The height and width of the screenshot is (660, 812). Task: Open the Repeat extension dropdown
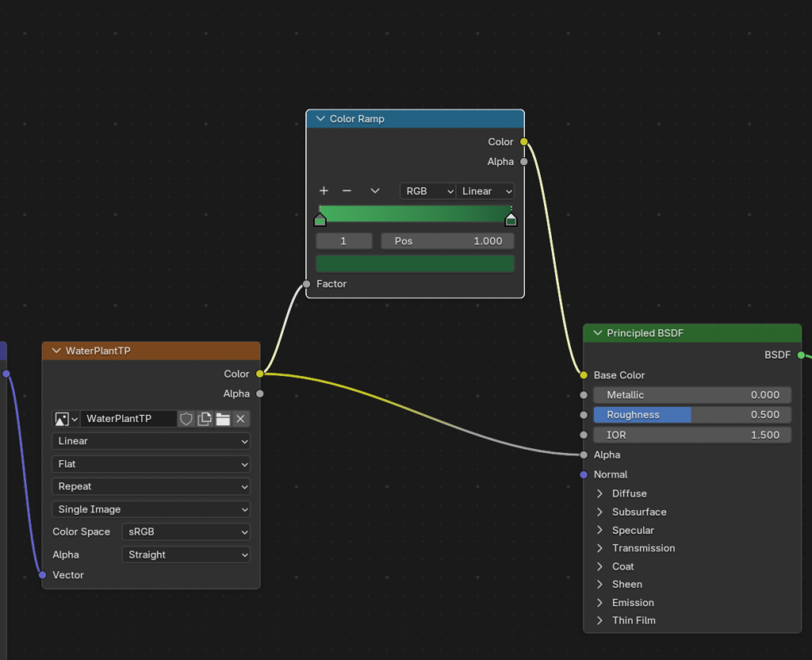(151, 486)
